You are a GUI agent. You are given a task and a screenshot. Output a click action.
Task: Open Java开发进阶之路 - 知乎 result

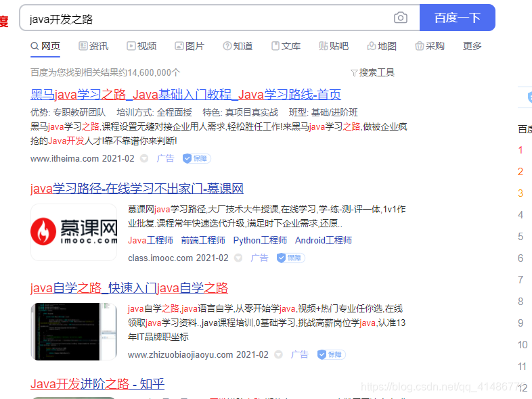coord(97,383)
